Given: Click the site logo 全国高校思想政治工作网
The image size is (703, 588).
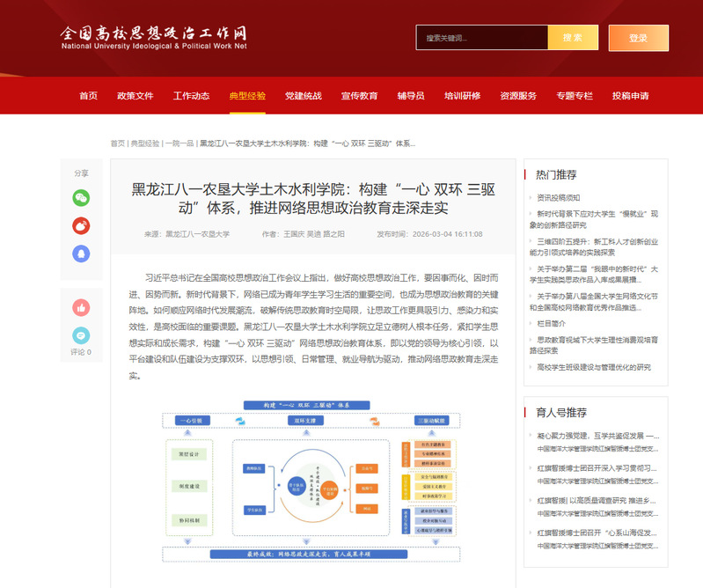Looking at the screenshot, I should 153,37.
